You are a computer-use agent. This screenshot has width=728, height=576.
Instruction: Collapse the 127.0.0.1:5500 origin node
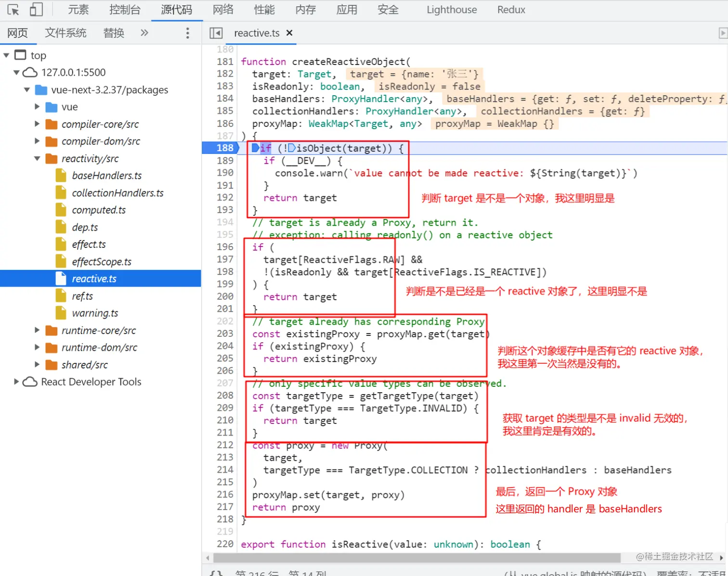(x=16, y=72)
